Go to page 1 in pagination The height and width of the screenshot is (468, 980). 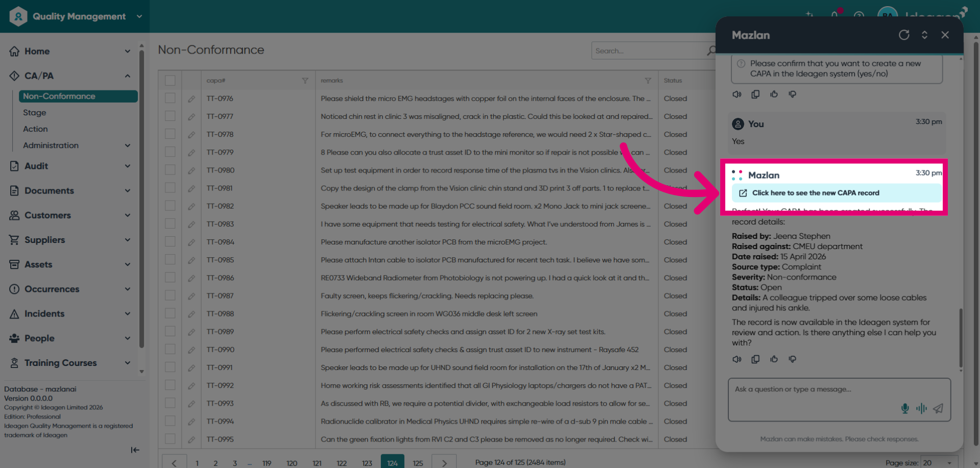(197, 463)
